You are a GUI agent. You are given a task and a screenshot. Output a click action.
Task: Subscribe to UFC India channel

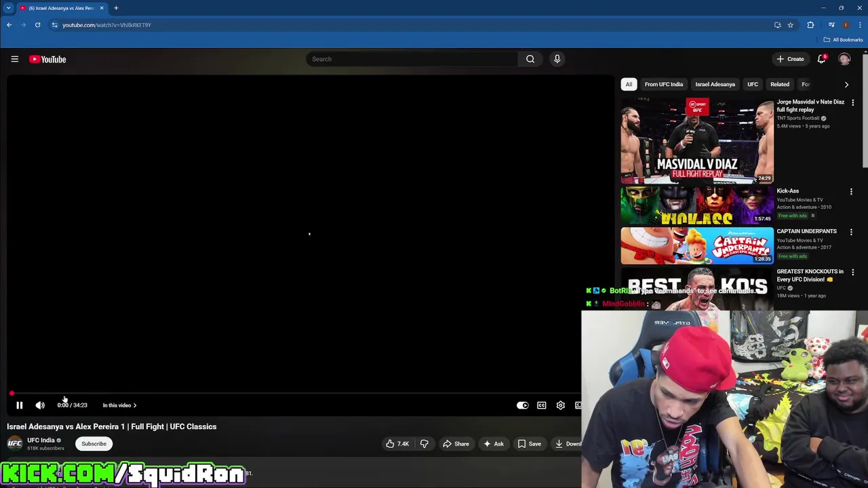94,444
